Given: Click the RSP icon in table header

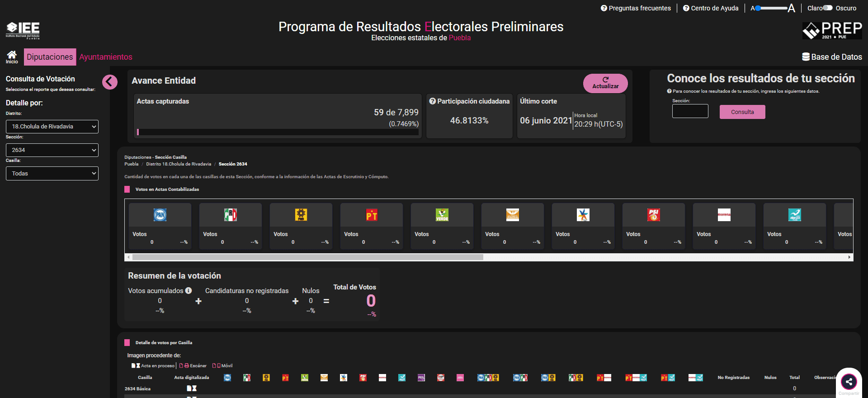Looking at the screenshot, I should [441, 378].
